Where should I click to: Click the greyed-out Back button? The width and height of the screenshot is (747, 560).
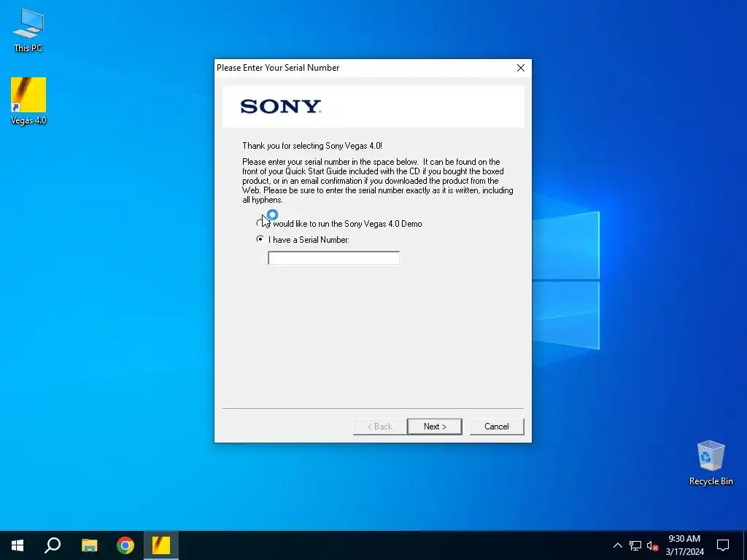pos(379,426)
